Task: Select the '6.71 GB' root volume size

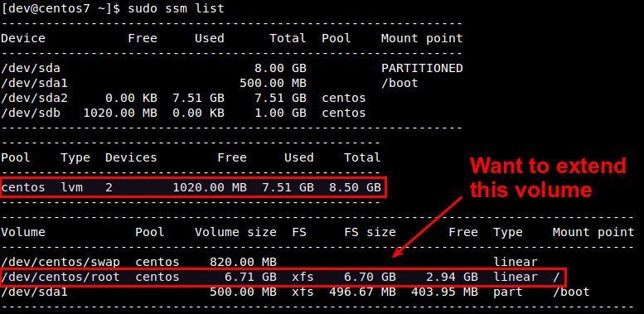Action: click(250, 277)
